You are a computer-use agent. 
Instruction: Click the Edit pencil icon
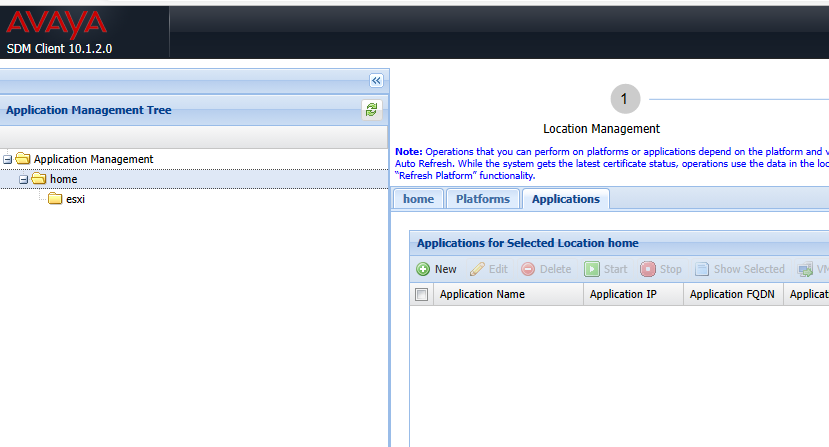point(477,269)
